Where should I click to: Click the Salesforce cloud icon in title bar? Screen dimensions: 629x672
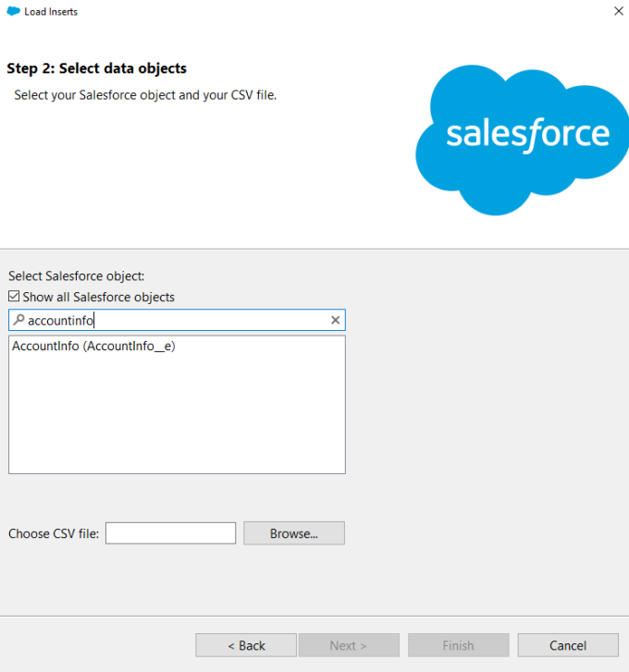point(13,11)
